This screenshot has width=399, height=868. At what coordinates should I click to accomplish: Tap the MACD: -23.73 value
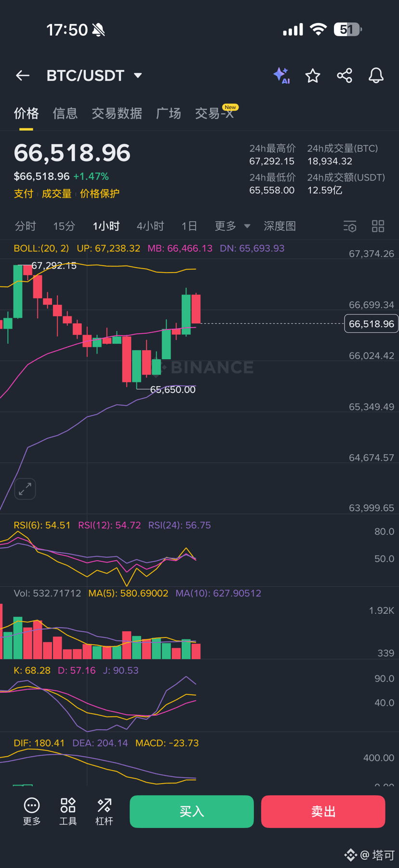(x=167, y=743)
